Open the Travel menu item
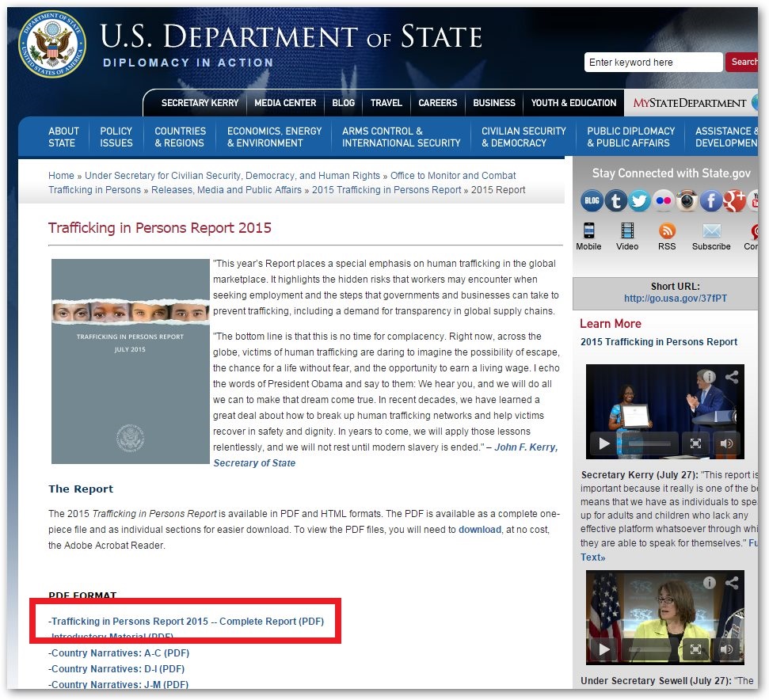 point(386,103)
